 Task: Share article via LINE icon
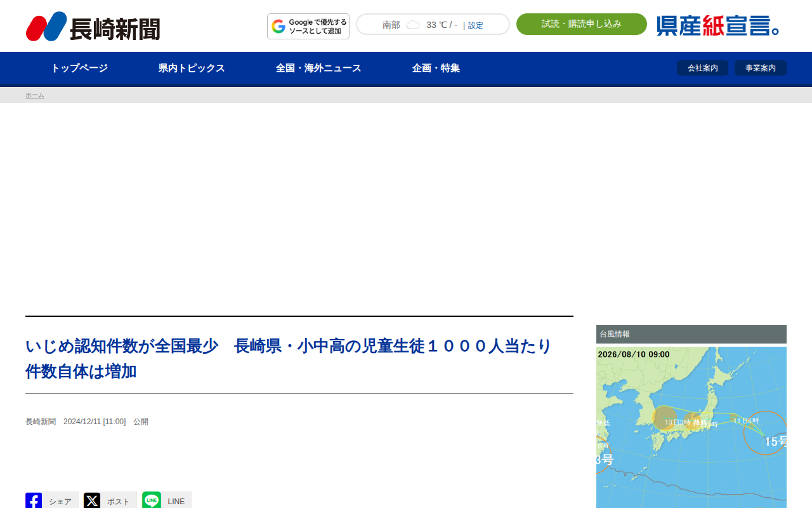pyautogui.click(x=151, y=500)
